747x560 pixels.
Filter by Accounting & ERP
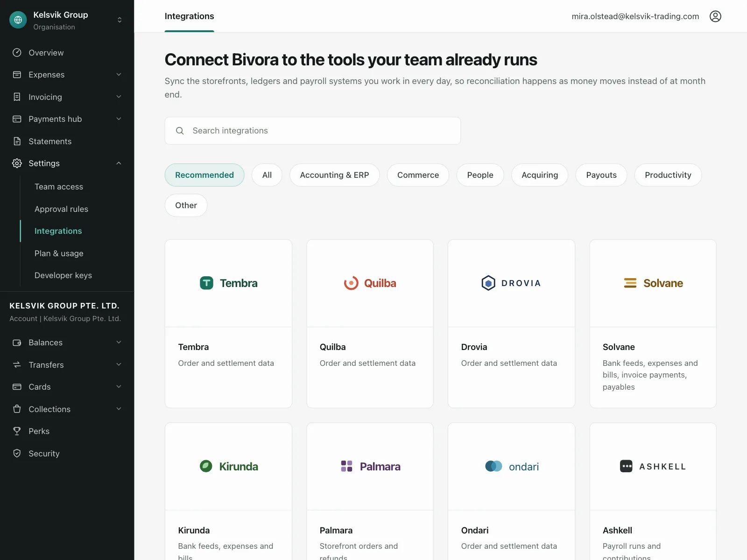(x=334, y=175)
